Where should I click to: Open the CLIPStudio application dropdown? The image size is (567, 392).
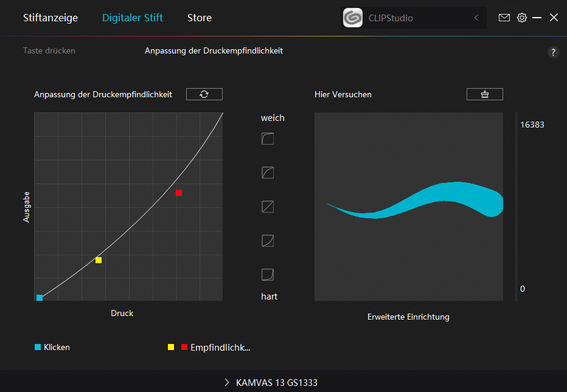[414, 18]
